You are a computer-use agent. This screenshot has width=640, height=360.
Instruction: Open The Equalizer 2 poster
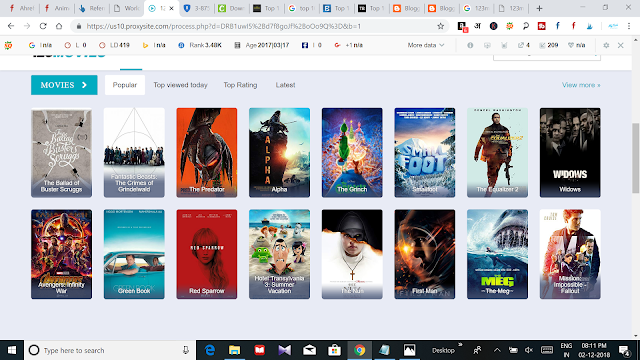click(498, 153)
